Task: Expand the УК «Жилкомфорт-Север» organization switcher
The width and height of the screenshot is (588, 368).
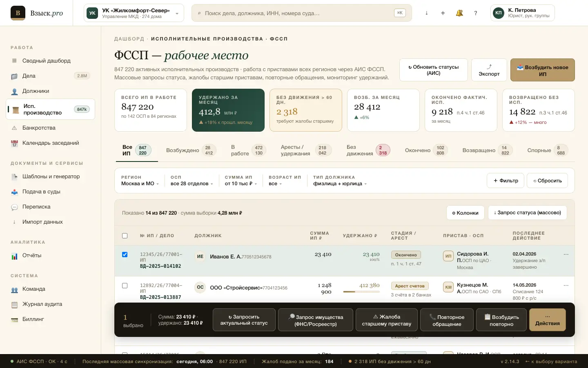Action: tap(134, 13)
